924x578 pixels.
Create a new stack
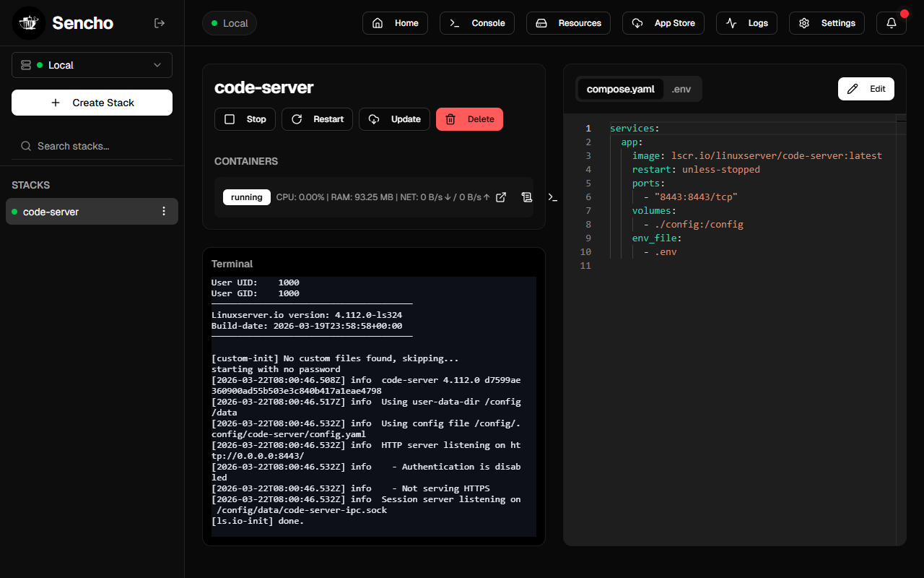pyautogui.click(x=92, y=103)
